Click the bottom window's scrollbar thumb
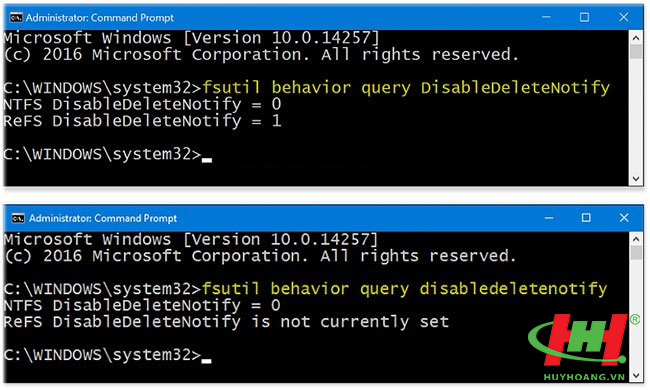The width and height of the screenshot is (650, 390). (636, 253)
